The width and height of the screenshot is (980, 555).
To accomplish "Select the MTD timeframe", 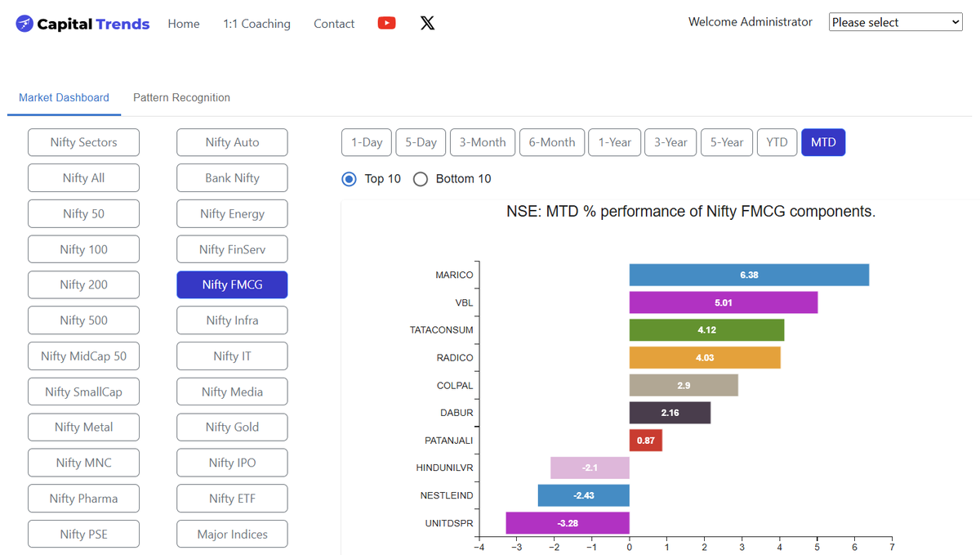I will click(823, 142).
